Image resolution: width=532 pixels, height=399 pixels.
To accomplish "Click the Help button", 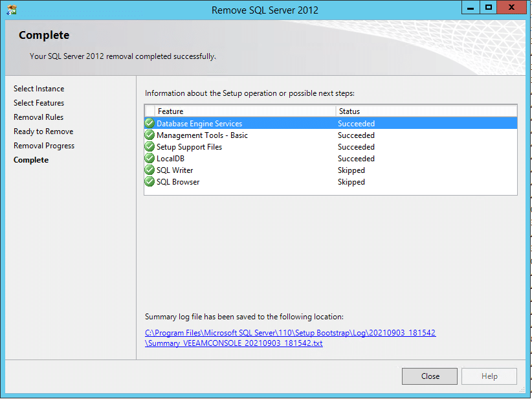I will pos(489,376).
